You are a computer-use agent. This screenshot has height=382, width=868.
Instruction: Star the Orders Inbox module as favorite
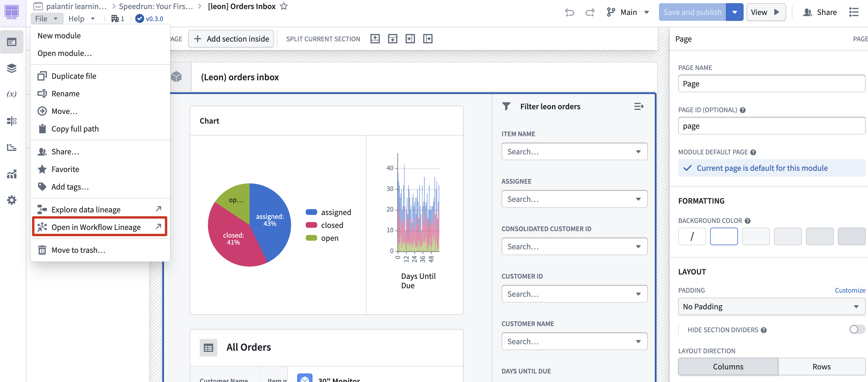[x=284, y=6]
